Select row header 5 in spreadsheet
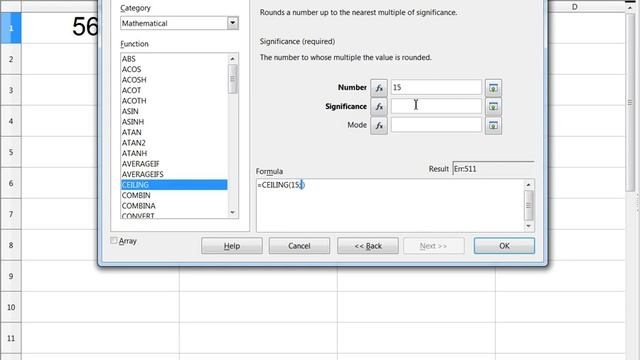This screenshot has width=640, height=360. (11, 152)
